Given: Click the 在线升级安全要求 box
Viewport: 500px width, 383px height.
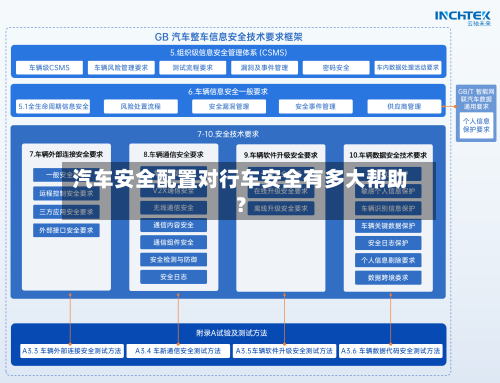Looking at the screenshot, I should pyautogui.click(x=281, y=191).
